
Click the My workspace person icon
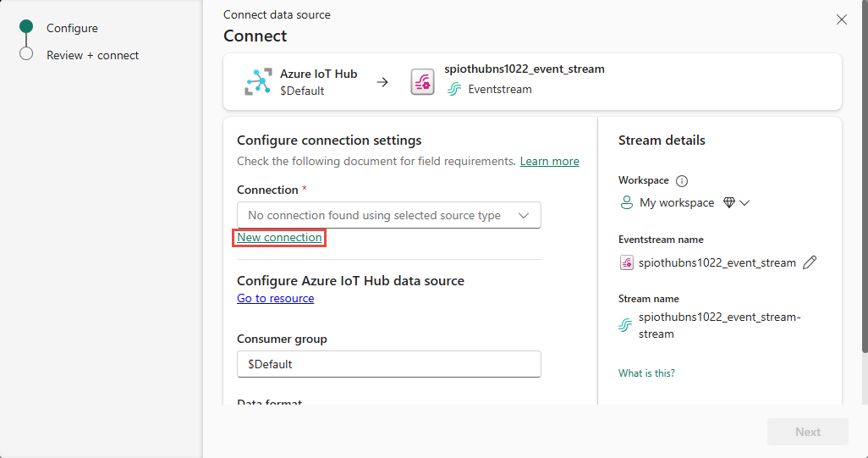coord(627,202)
